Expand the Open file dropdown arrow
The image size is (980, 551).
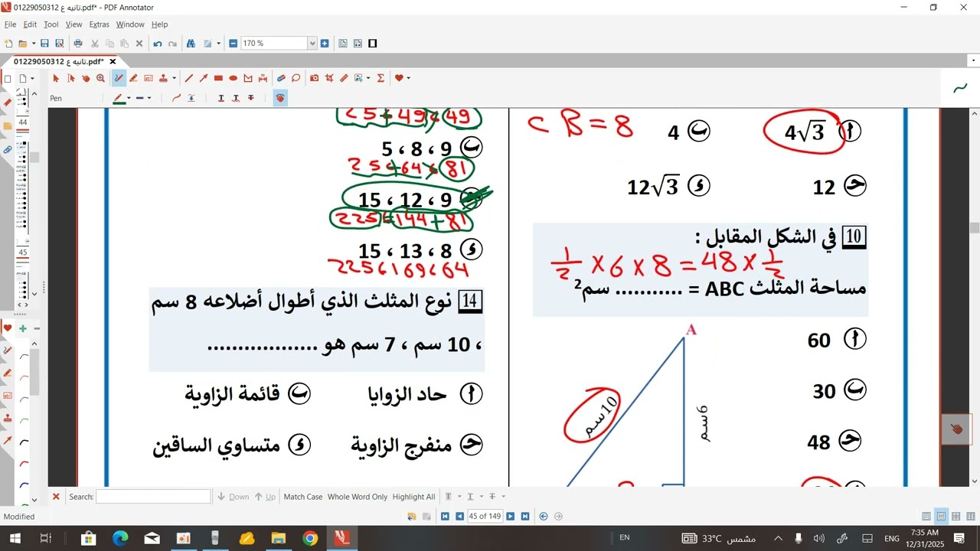33,44
